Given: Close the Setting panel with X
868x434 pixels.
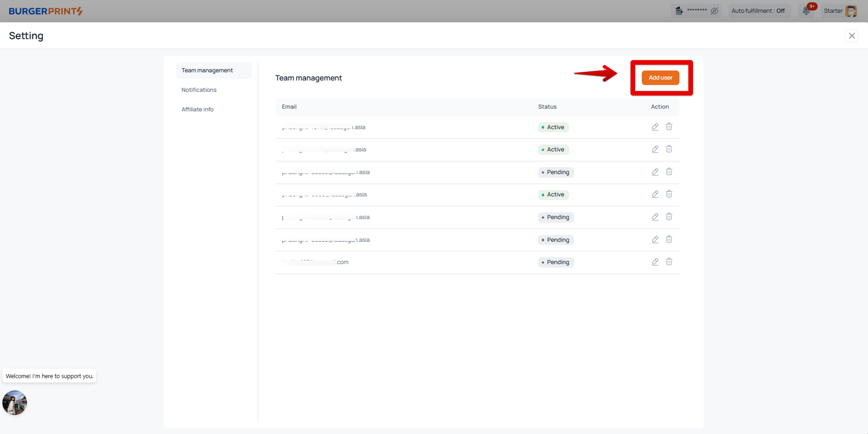Looking at the screenshot, I should point(852,36).
